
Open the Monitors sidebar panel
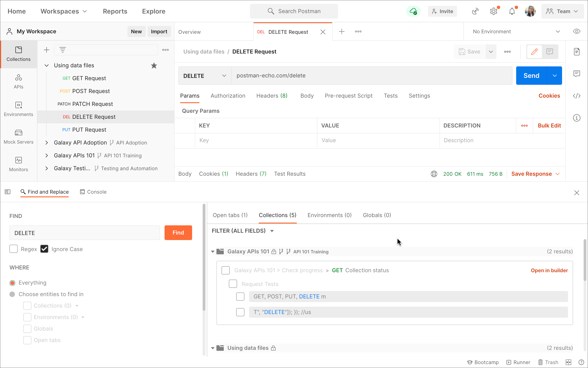point(19,164)
